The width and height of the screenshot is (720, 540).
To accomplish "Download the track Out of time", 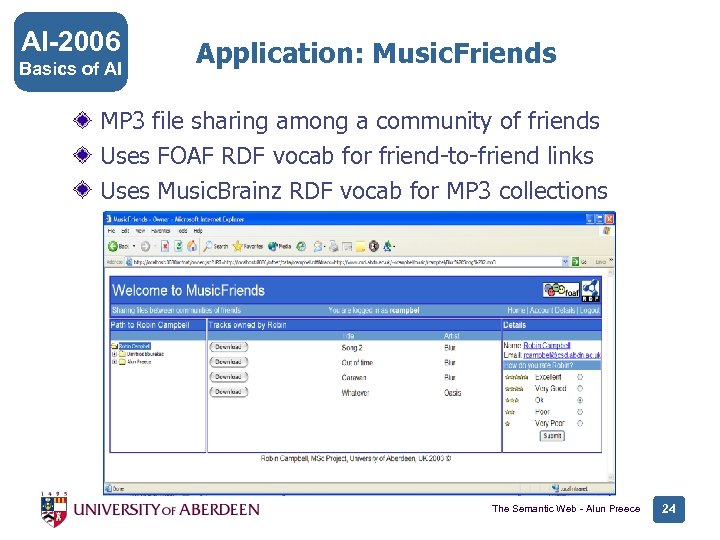I will 229,362.
